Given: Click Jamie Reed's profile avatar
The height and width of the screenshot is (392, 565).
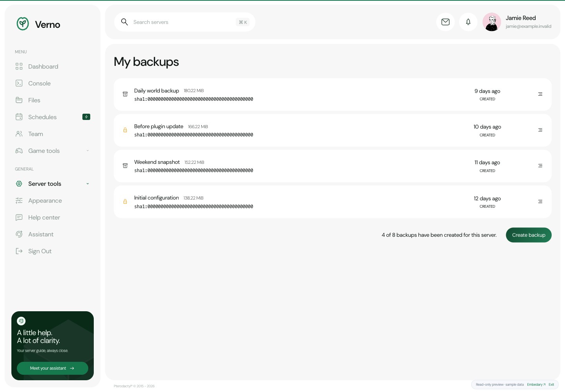Looking at the screenshot, I should [x=492, y=22].
